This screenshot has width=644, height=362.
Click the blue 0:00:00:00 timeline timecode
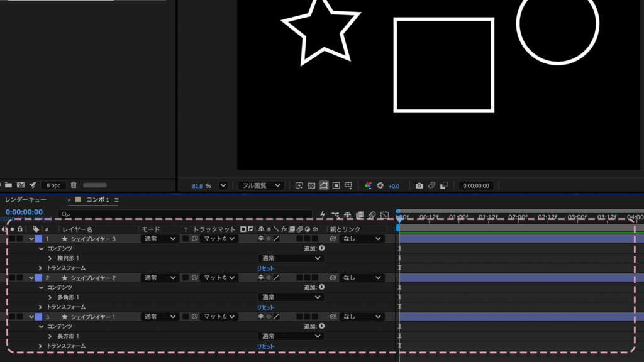click(24, 212)
